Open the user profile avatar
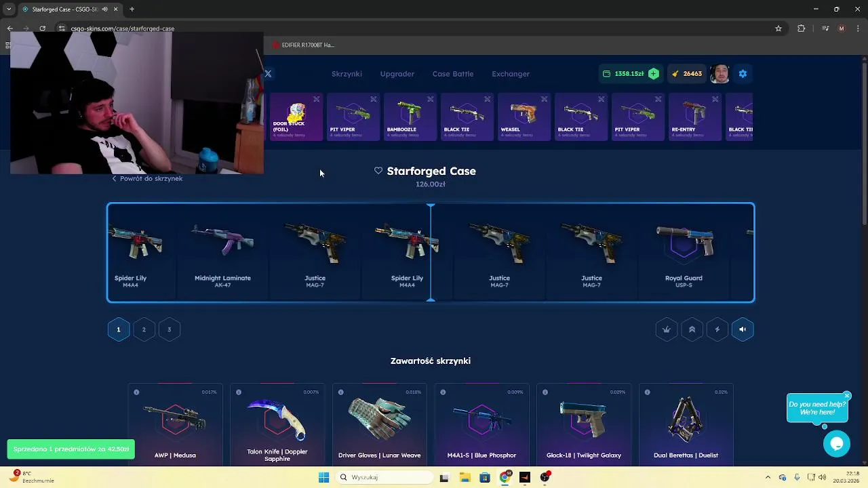This screenshot has width=868, height=488. click(720, 74)
